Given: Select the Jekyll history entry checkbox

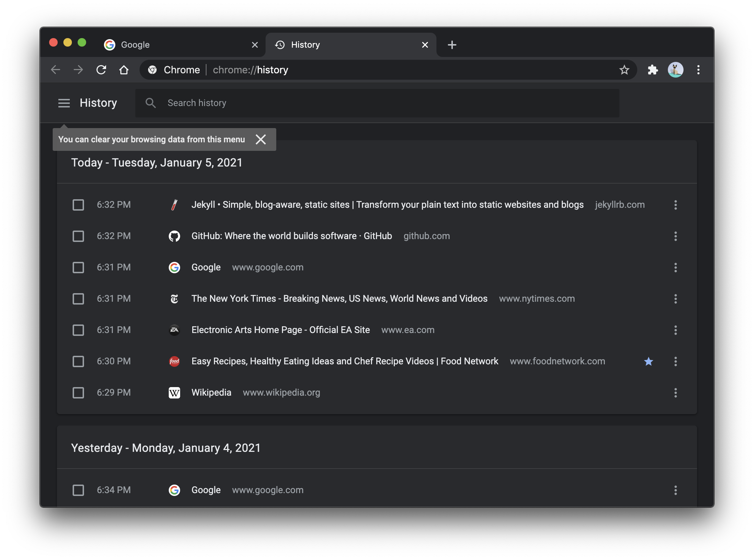Looking at the screenshot, I should (78, 205).
